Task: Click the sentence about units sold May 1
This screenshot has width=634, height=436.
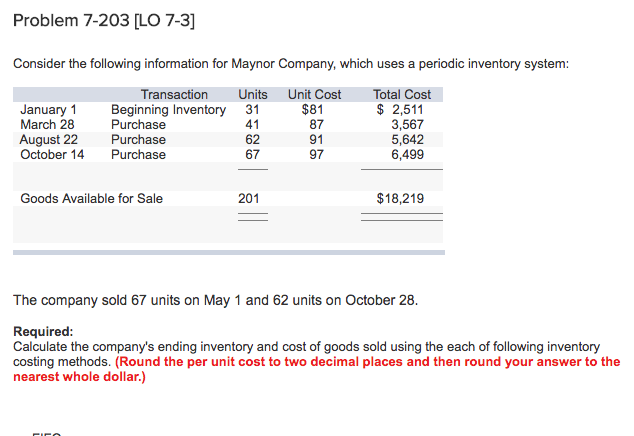Action: click(216, 301)
